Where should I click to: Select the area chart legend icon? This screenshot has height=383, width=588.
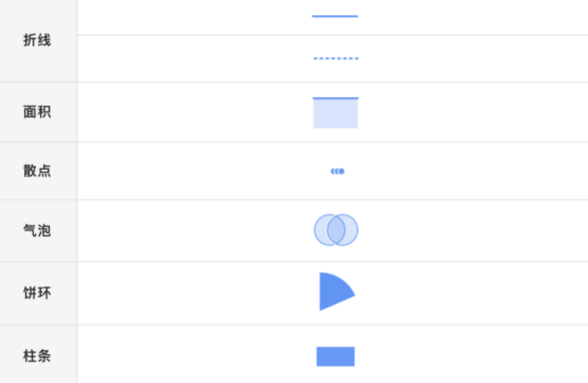click(x=335, y=113)
